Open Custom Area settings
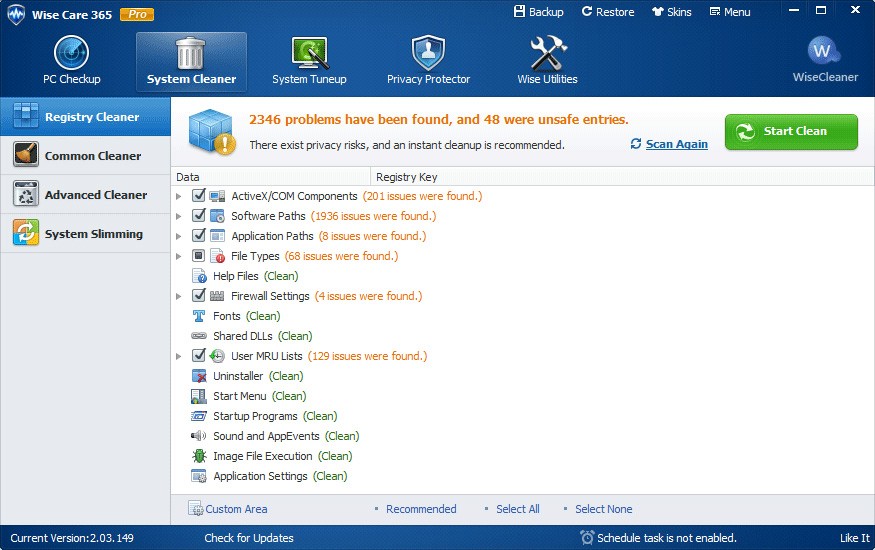 pyautogui.click(x=228, y=509)
